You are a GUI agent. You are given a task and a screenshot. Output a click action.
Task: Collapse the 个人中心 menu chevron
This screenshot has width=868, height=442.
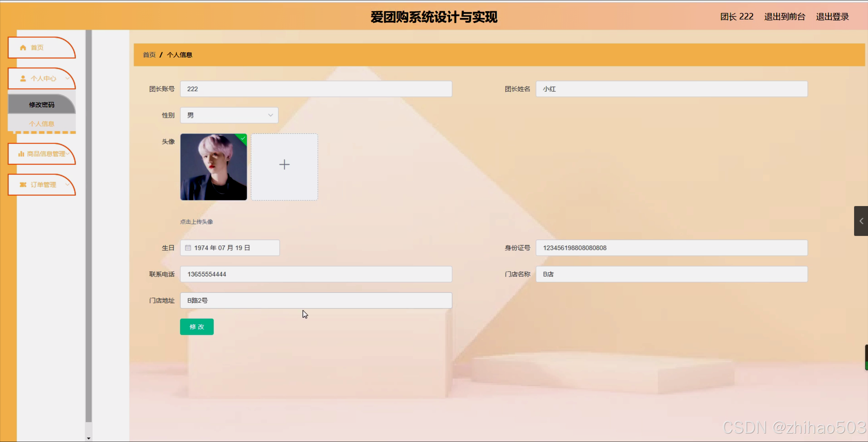click(x=67, y=78)
